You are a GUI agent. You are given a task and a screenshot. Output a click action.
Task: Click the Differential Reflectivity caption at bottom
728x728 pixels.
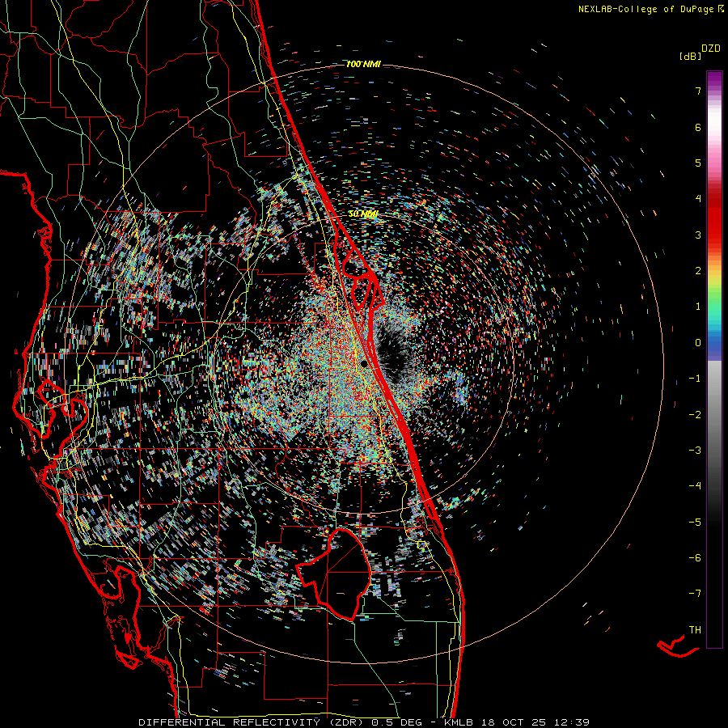pyautogui.click(x=363, y=722)
